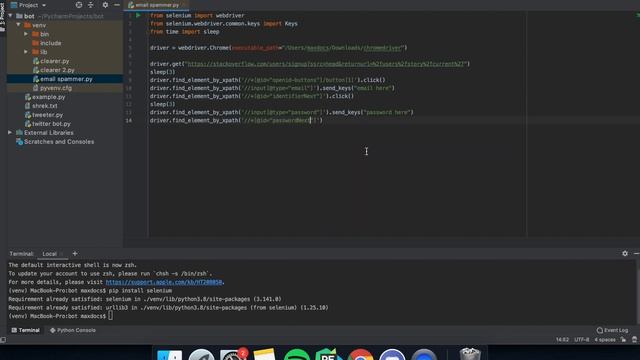The height and width of the screenshot is (360, 640).
Task: Open twitter bot.py file
Action: click(48, 124)
